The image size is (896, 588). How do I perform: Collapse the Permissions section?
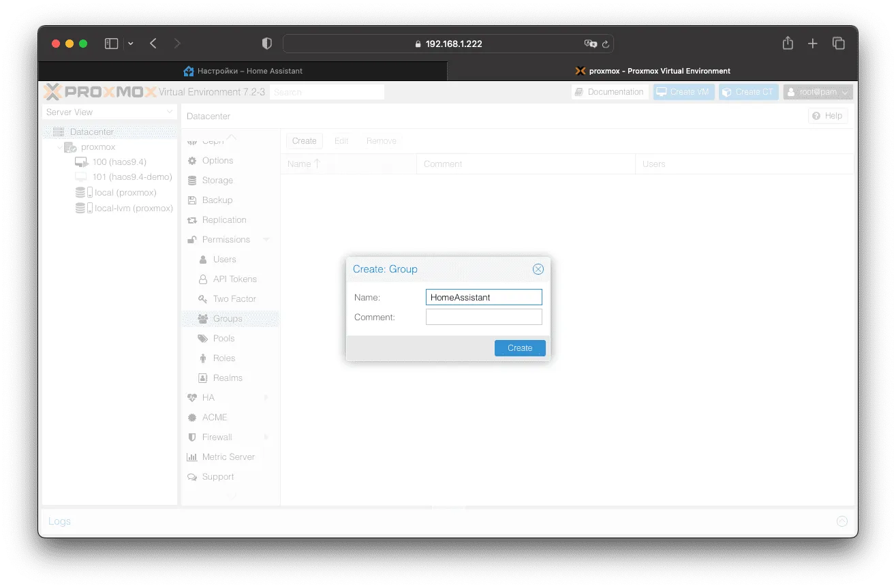pos(266,240)
